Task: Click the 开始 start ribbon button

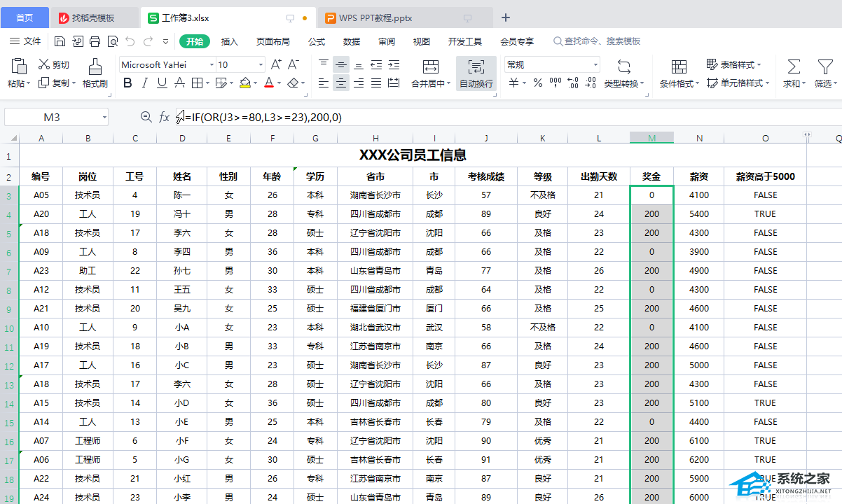Action: click(x=195, y=41)
